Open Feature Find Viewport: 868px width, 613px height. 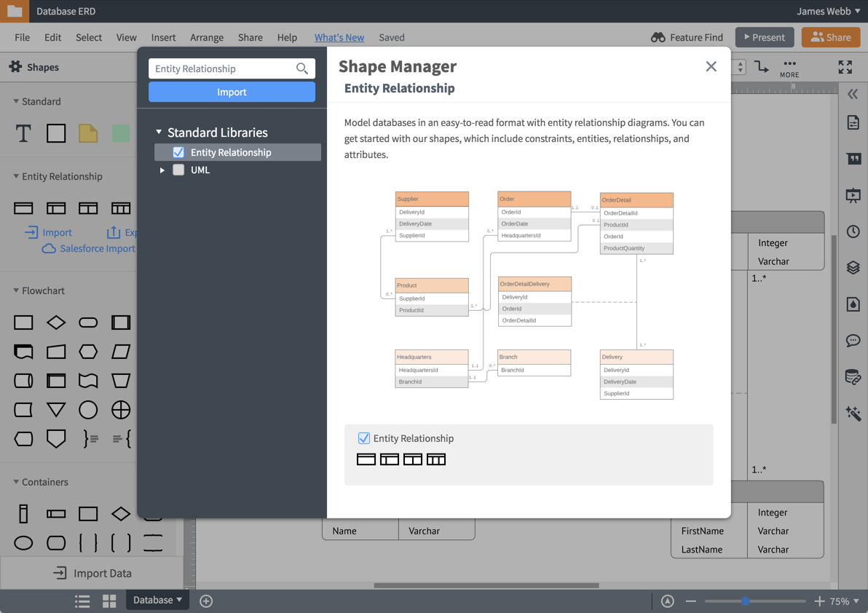(686, 37)
